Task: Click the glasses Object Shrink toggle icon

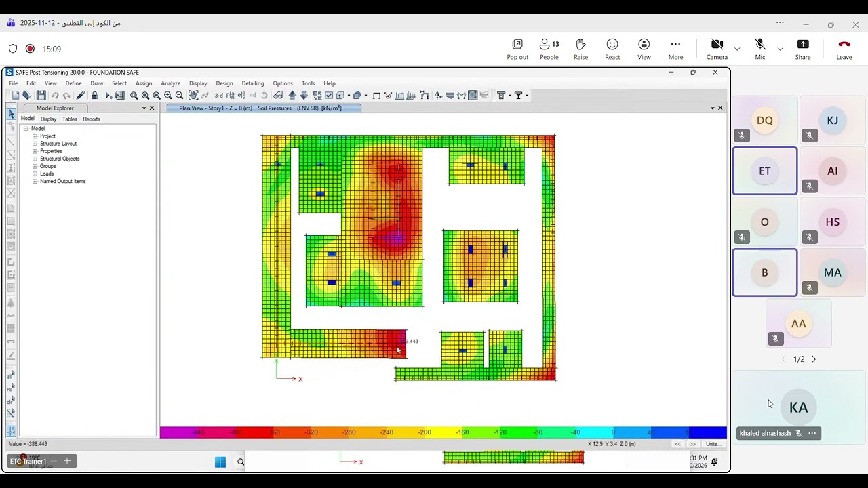Action: point(277,96)
